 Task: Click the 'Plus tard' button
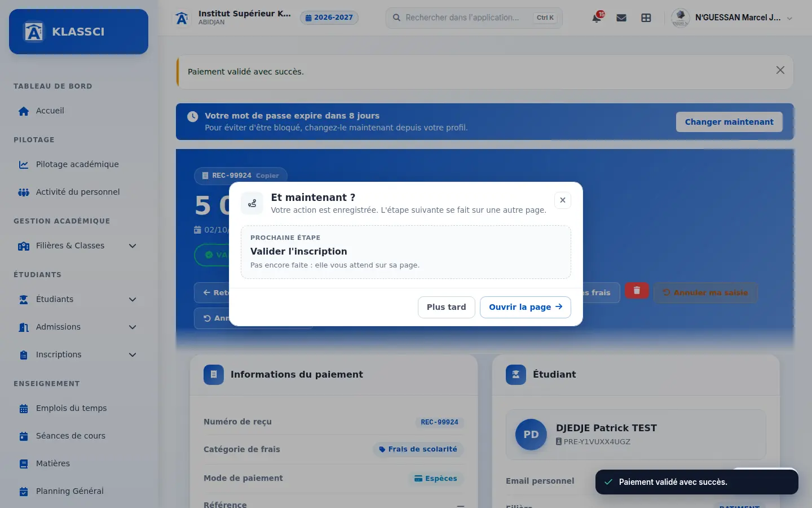coord(446,307)
